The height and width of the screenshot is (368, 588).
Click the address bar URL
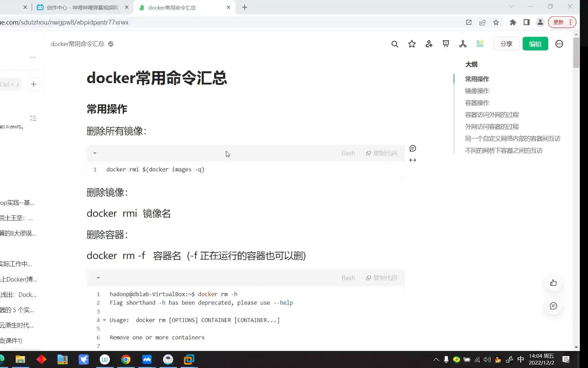coord(64,22)
